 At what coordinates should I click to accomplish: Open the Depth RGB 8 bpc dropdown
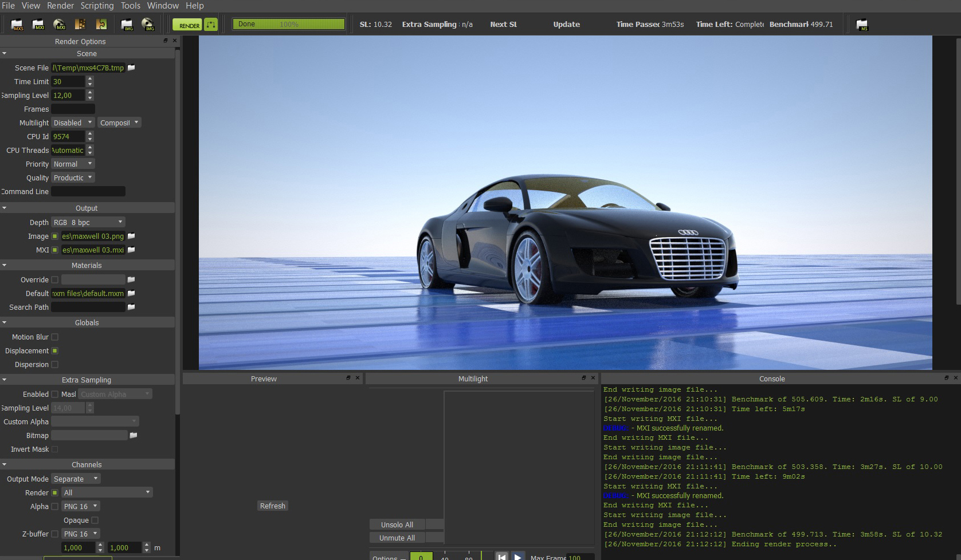[x=88, y=222]
